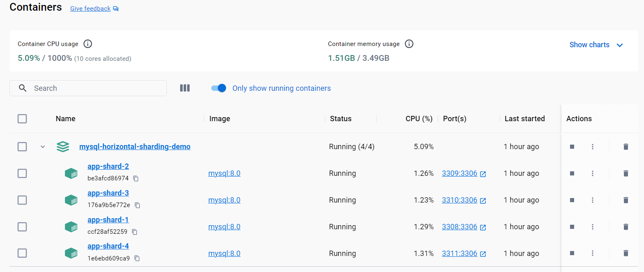Toggle Only show running containers switch
The image size is (644, 272).
219,88
